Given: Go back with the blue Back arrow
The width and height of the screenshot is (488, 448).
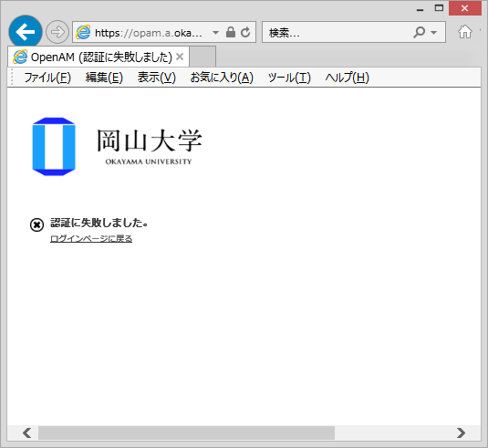Looking at the screenshot, I should point(26,32).
